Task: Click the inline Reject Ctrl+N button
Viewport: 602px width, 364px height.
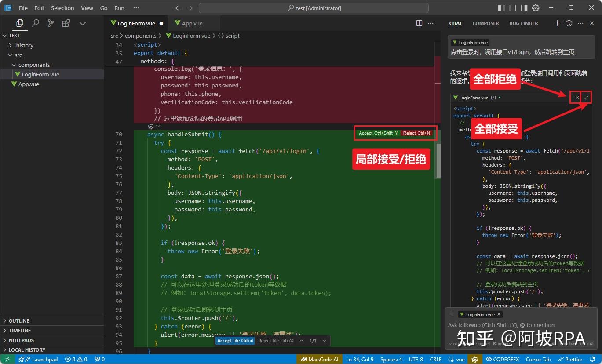Action: (x=416, y=133)
